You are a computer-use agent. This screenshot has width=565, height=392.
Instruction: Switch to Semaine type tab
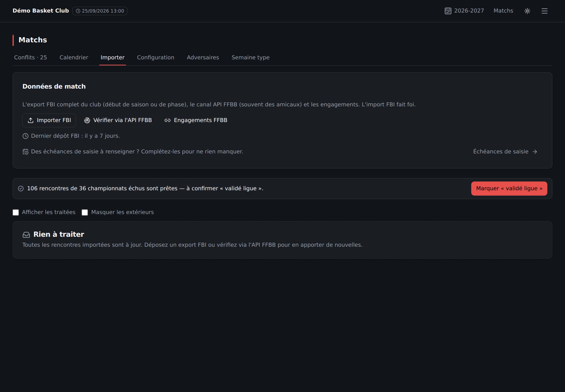(x=251, y=57)
